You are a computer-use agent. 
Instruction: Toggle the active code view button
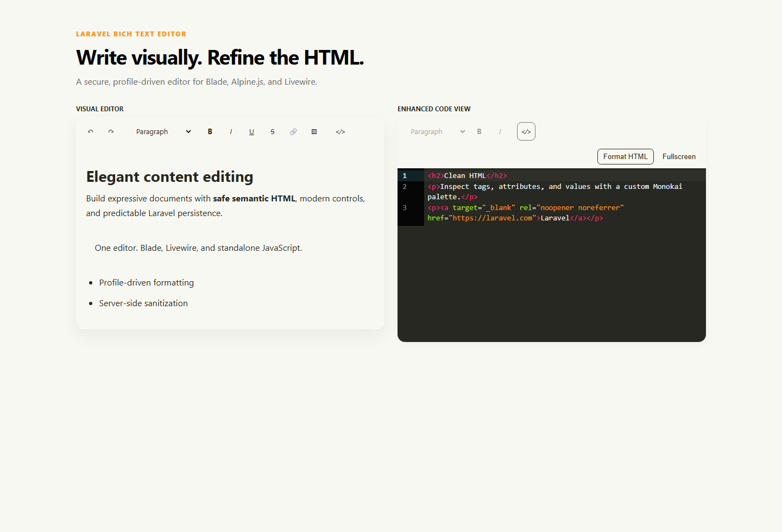(526, 131)
